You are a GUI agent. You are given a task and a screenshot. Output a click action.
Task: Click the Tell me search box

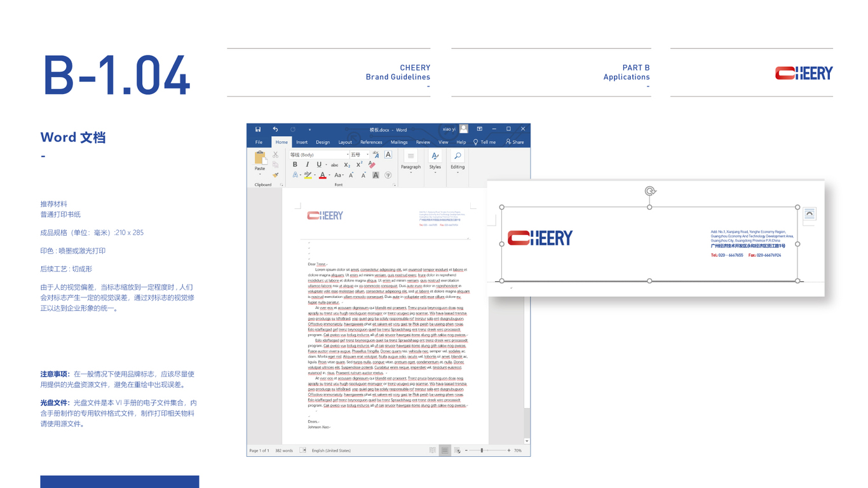tap(485, 142)
